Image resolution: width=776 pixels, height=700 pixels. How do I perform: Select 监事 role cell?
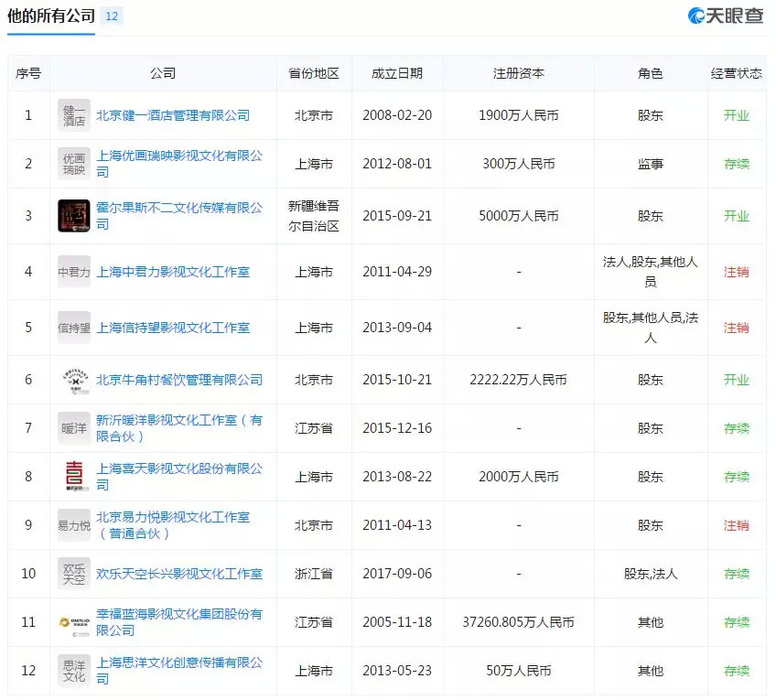(651, 164)
